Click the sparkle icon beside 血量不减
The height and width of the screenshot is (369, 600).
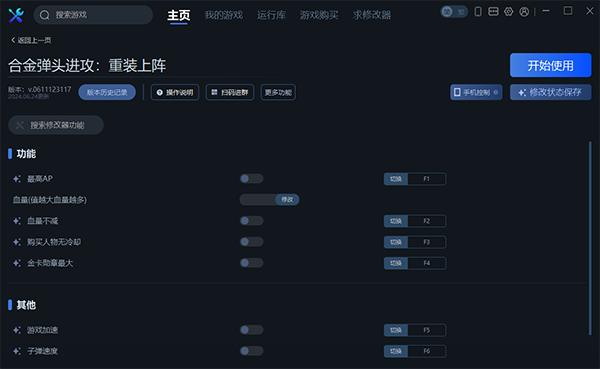tap(17, 221)
